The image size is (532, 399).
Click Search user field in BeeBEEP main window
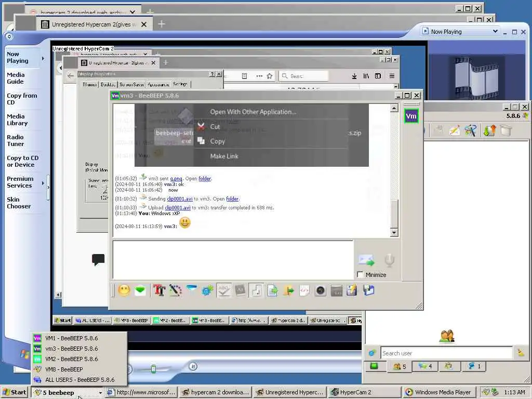point(446,353)
